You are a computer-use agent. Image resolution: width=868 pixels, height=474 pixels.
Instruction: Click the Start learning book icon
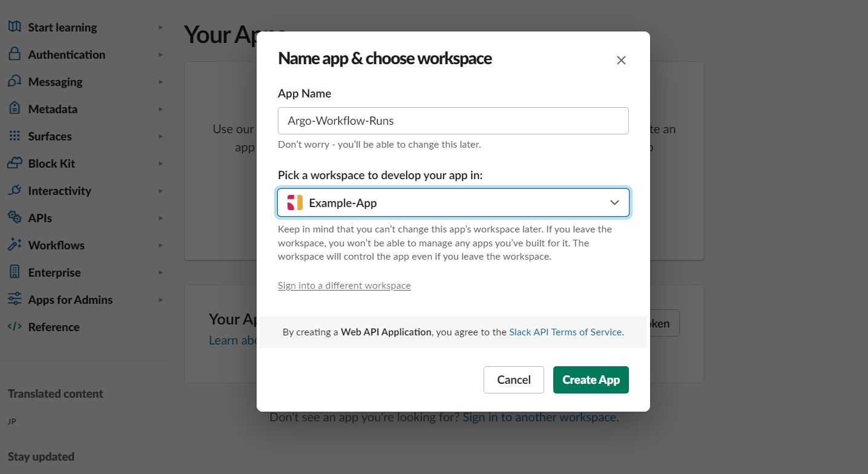coord(15,27)
